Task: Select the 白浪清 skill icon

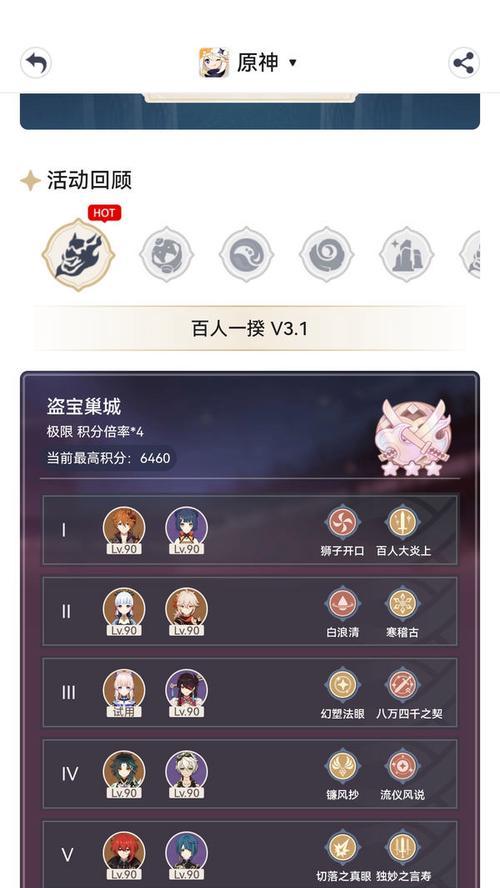Action: (x=342, y=604)
